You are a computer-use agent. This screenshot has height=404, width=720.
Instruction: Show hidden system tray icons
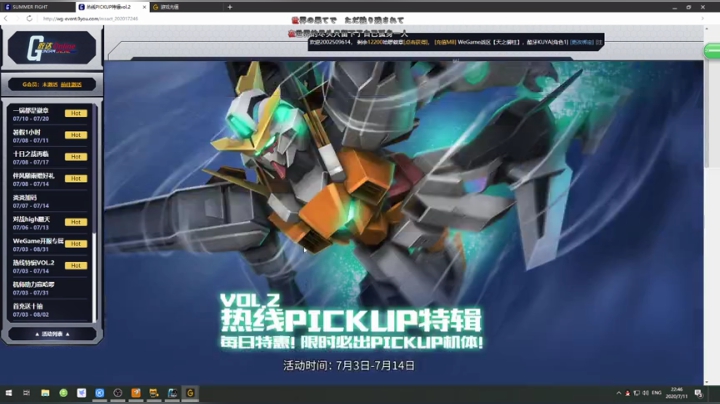pyautogui.click(x=619, y=393)
